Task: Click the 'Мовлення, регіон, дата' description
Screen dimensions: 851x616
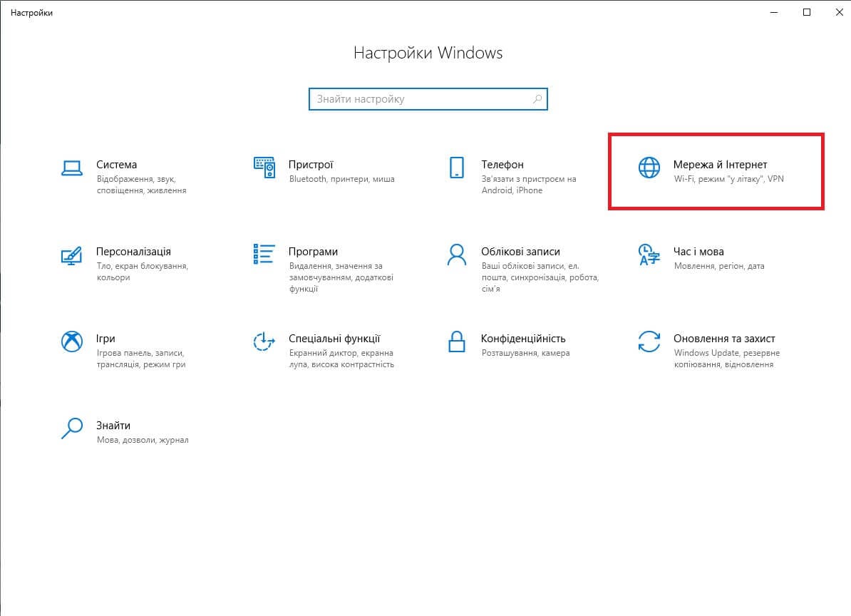Action: pos(719,266)
